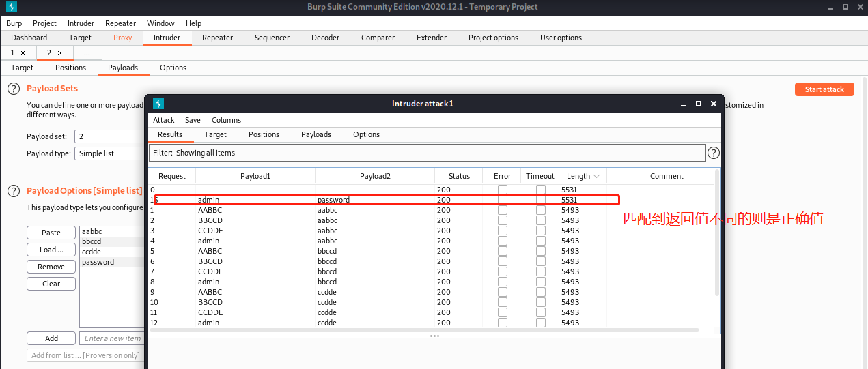Image resolution: width=868 pixels, height=369 pixels.
Task: Switch to the Extender tab
Action: pos(432,38)
